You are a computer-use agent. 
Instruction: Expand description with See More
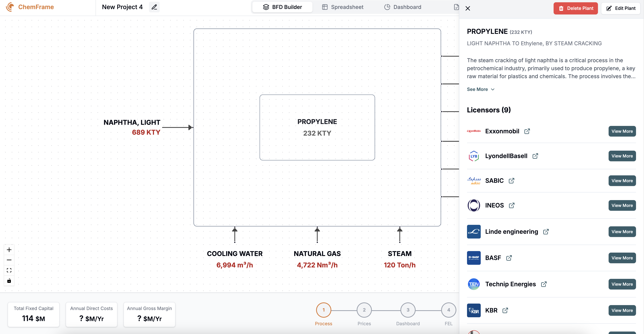tap(481, 89)
